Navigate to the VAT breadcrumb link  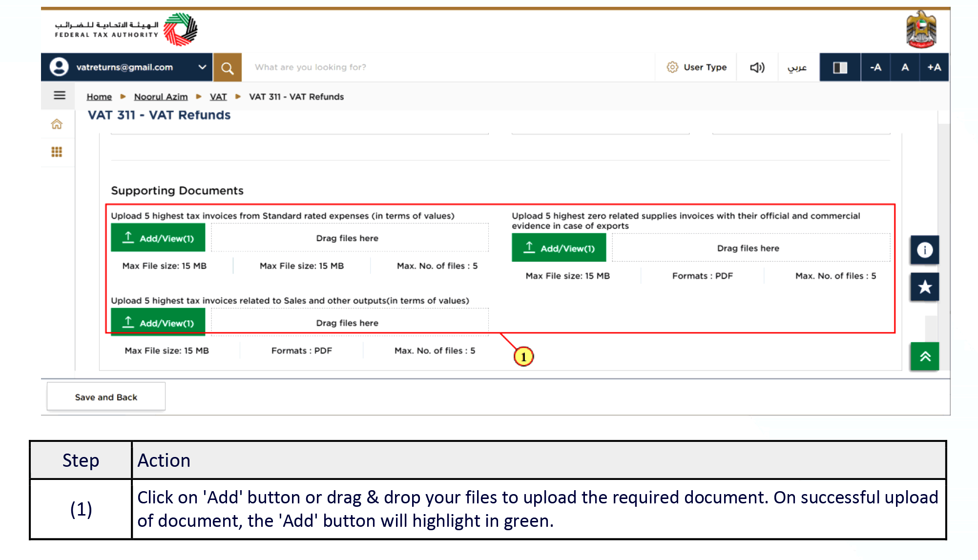click(218, 96)
